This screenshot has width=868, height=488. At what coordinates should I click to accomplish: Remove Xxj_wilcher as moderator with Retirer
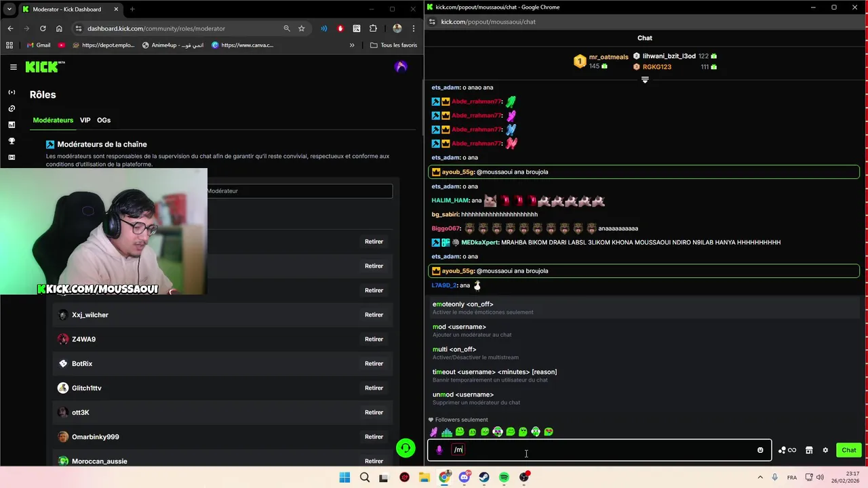(374, 314)
